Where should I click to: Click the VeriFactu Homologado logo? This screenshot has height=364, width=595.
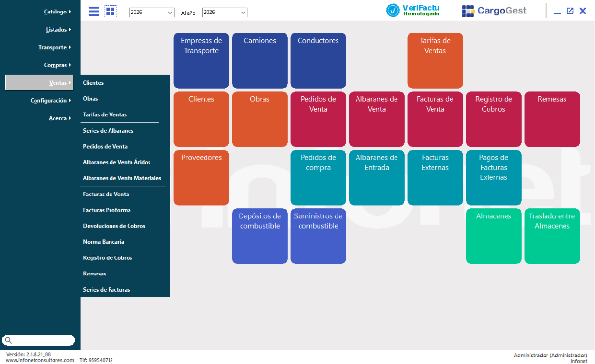tap(413, 10)
